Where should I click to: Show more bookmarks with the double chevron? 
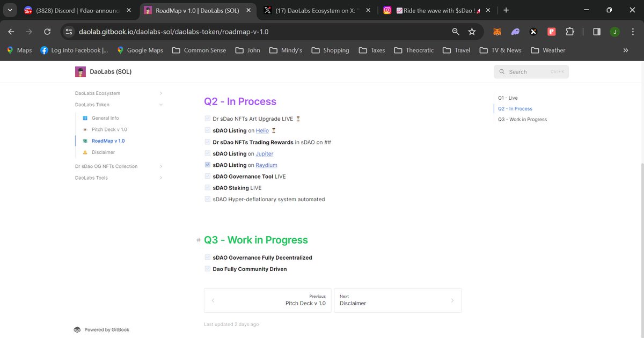click(x=625, y=50)
